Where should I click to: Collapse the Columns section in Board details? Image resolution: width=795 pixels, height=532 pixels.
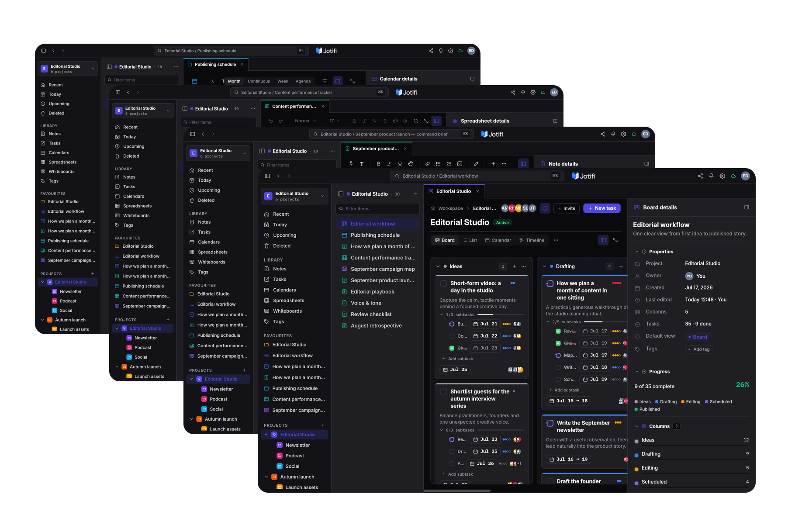(636, 426)
